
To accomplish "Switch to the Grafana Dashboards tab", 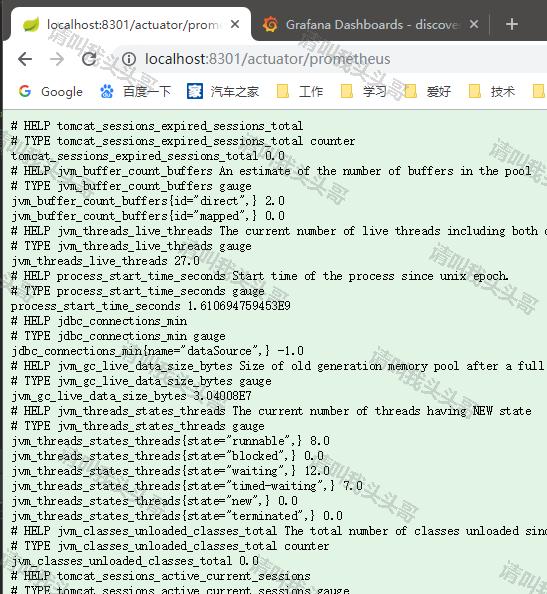I will click(x=371, y=24).
